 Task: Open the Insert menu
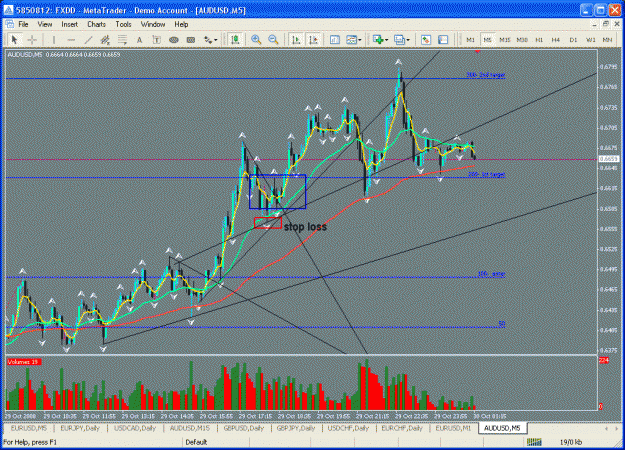coord(69,24)
